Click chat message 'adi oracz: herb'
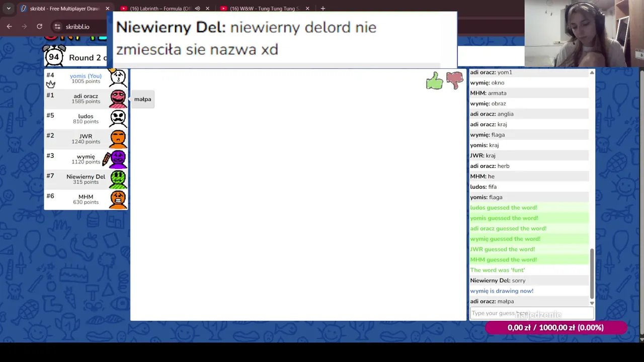 coord(529,166)
